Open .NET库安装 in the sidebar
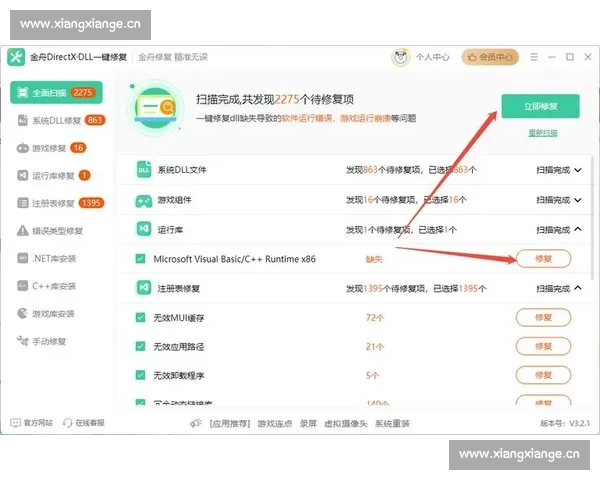The image size is (600, 480). [46, 258]
